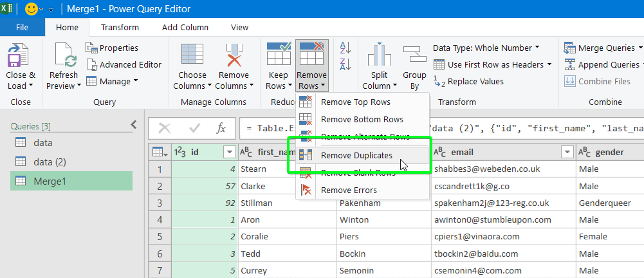Click Combine Files
Screen dimensions: 644x278
pos(598,81)
